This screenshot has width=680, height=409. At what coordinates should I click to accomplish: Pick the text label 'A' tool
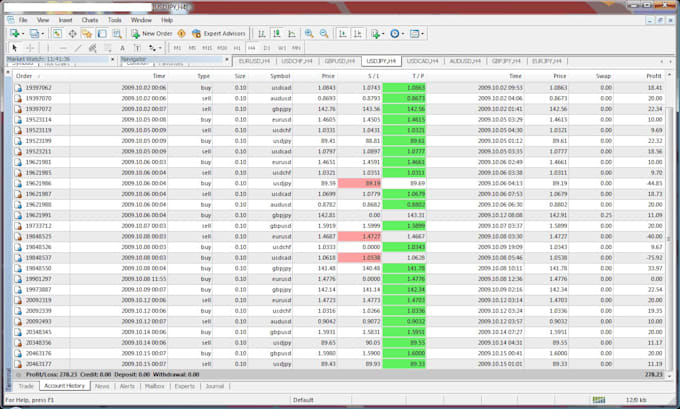122,47
